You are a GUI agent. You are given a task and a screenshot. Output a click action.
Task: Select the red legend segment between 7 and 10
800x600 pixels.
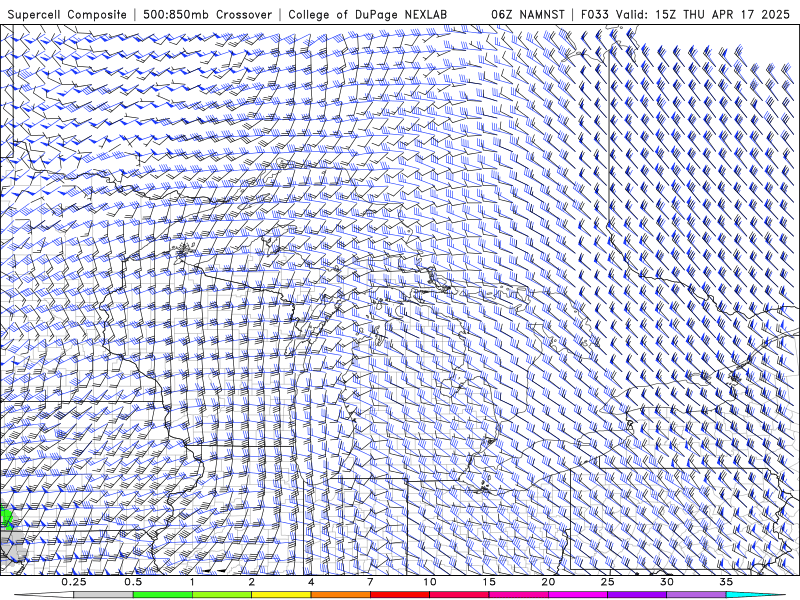coord(400,595)
